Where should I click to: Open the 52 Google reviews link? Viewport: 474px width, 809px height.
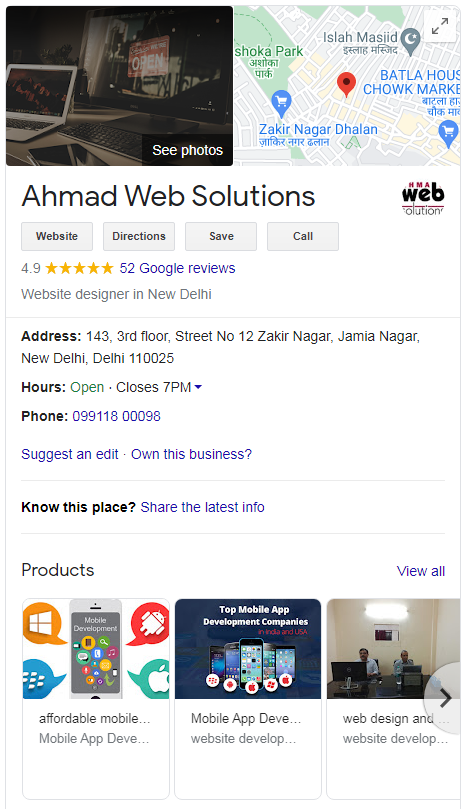coord(177,268)
